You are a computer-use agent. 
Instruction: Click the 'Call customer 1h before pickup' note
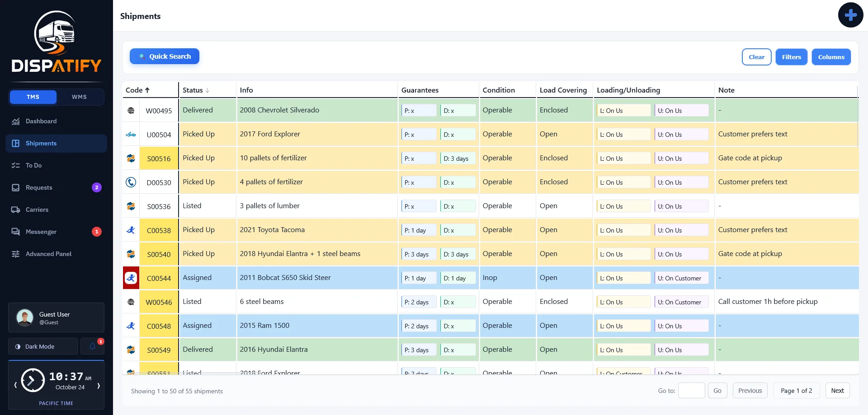click(x=768, y=302)
